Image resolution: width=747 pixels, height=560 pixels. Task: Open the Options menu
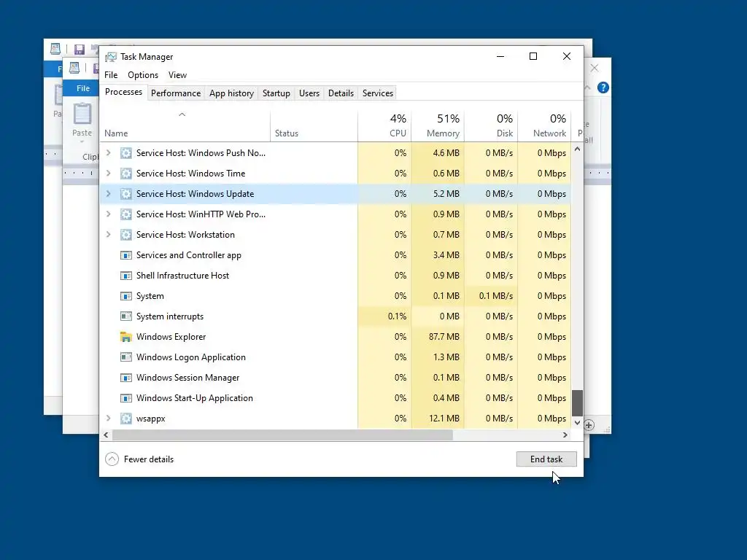(143, 75)
